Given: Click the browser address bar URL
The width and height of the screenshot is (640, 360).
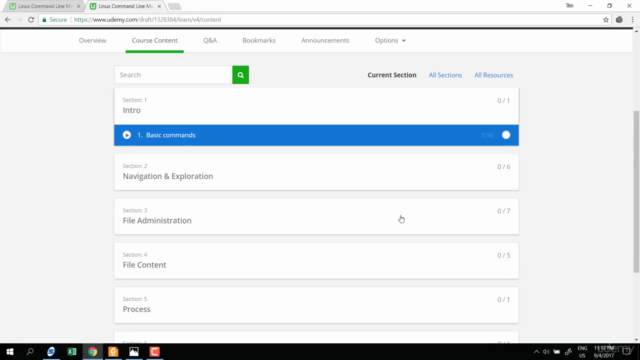Looking at the screenshot, I should (148, 20).
